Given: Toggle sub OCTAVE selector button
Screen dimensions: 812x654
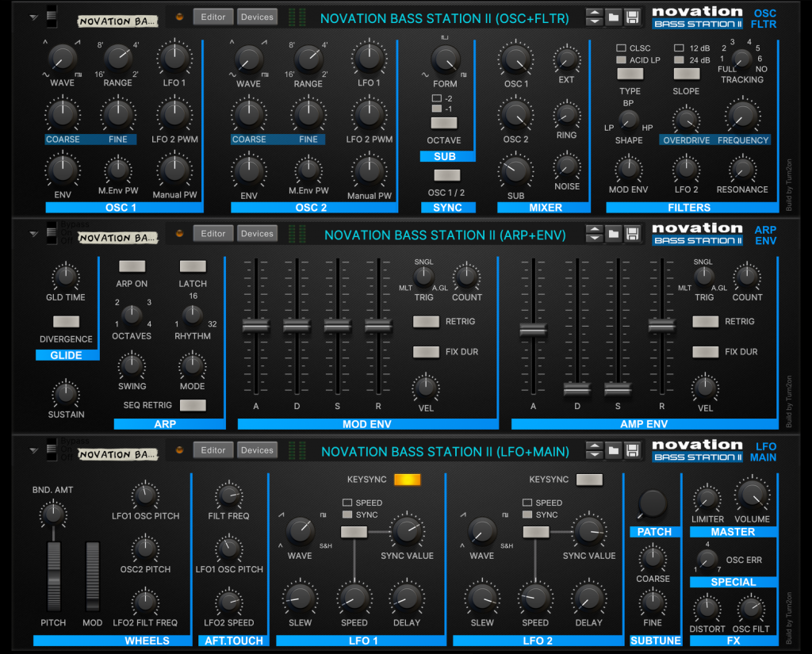Looking at the screenshot, I should pos(444,123).
